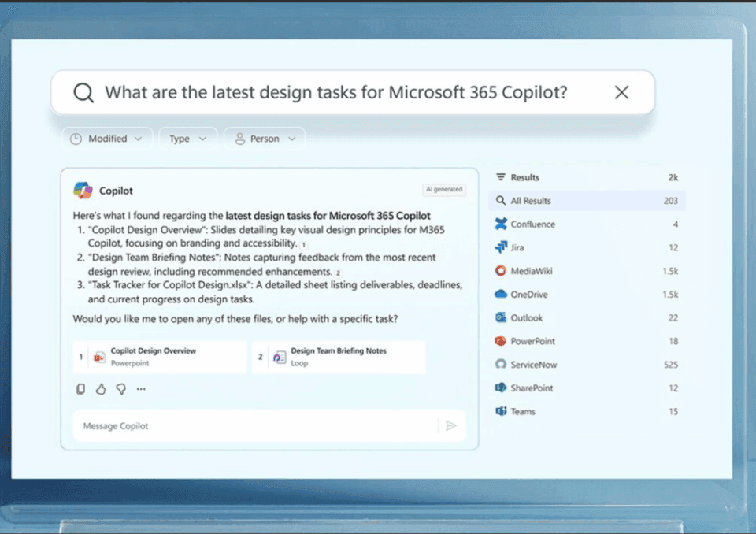Open Design Team Briefing Notes card

[339, 357]
